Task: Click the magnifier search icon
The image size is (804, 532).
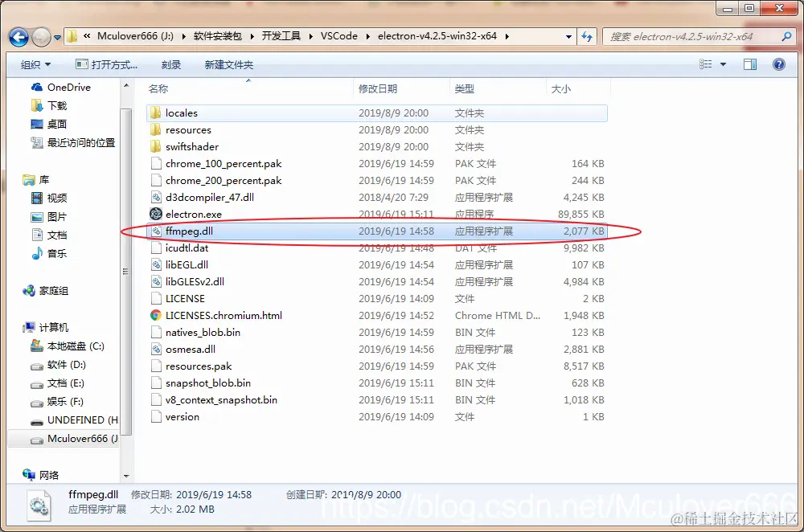Action: coord(786,36)
